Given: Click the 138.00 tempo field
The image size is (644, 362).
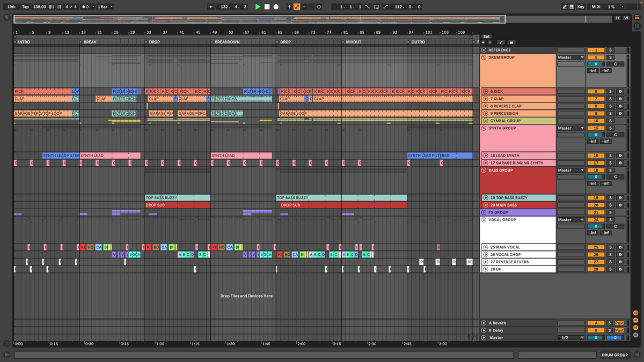Looking at the screenshot, I should pyautogui.click(x=39, y=6).
